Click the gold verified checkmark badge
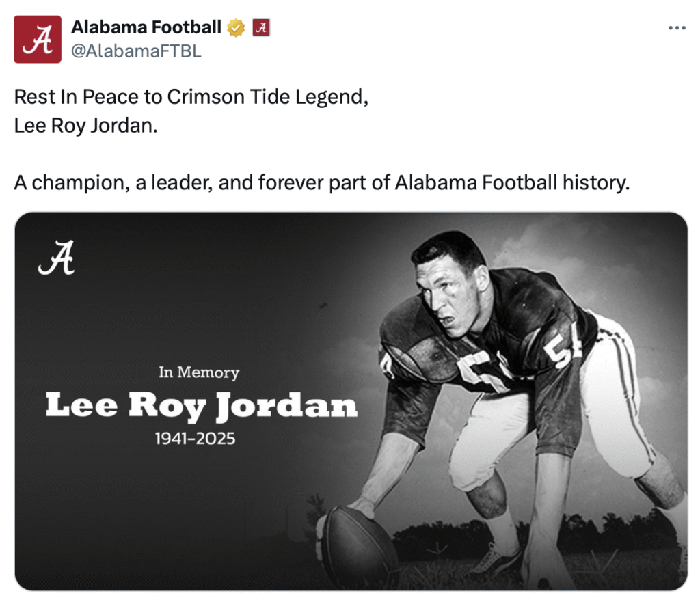This screenshot has width=700, height=602. (236, 27)
